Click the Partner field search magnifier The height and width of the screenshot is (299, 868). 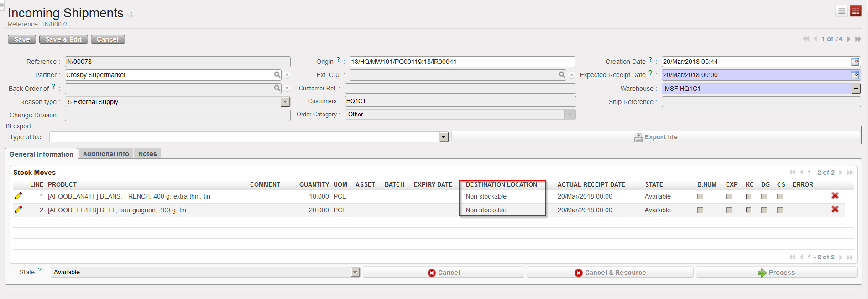277,75
